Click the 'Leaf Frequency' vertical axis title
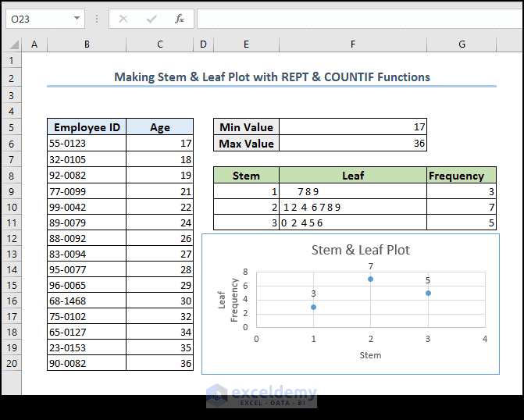This screenshot has width=524, height=420. 228,300
